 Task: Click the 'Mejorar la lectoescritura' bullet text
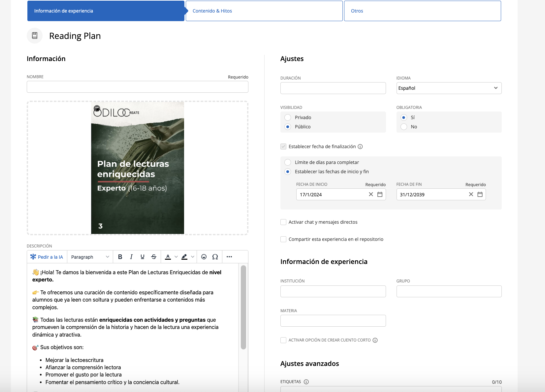click(x=75, y=360)
